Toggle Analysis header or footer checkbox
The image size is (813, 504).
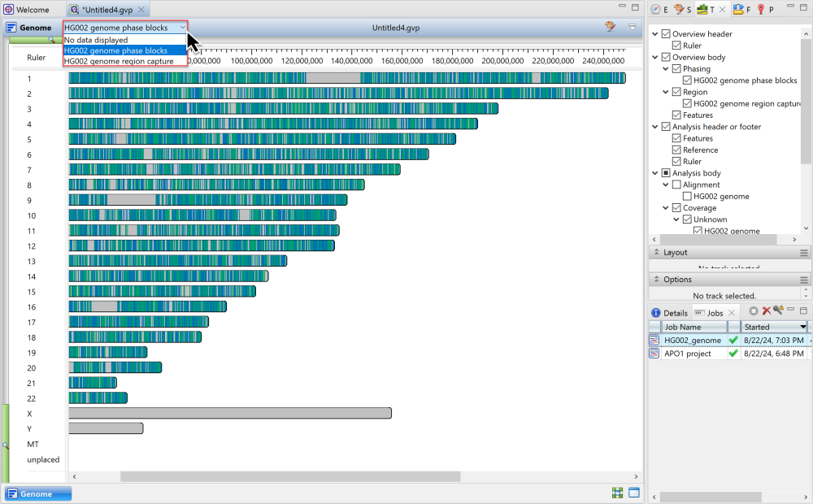667,127
